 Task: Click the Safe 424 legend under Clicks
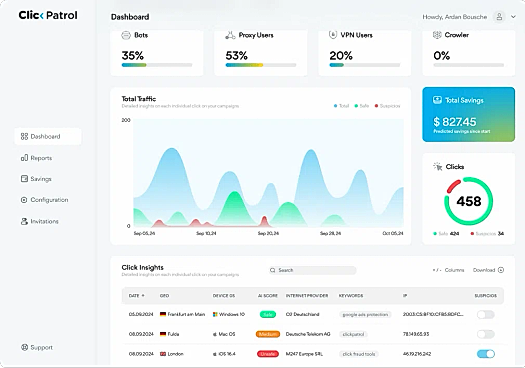coord(446,233)
